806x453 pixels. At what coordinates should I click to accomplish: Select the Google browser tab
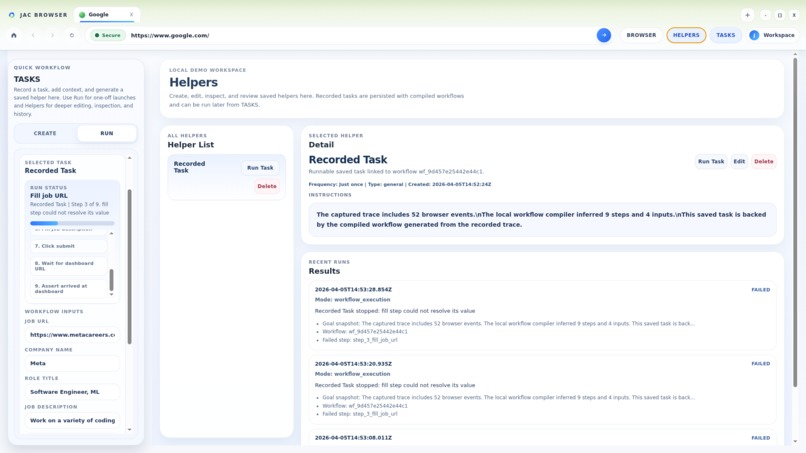106,15
